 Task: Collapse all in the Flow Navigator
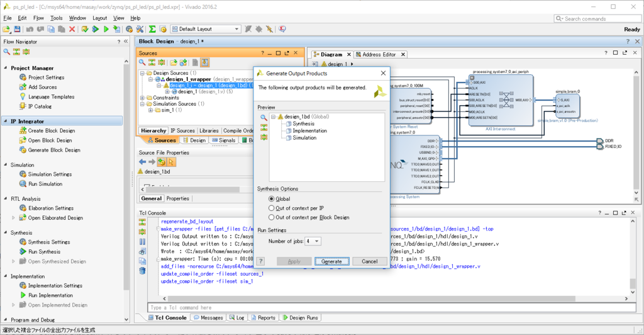pyautogui.click(x=16, y=52)
